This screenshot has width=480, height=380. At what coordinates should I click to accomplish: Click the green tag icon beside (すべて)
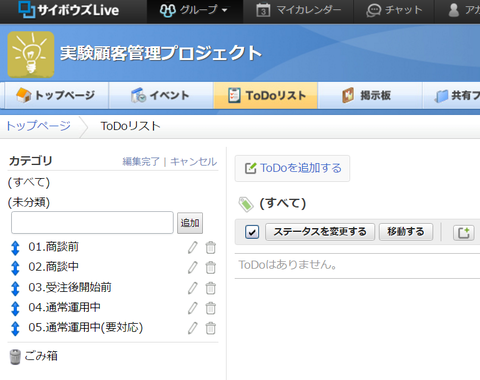pyautogui.click(x=246, y=204)
